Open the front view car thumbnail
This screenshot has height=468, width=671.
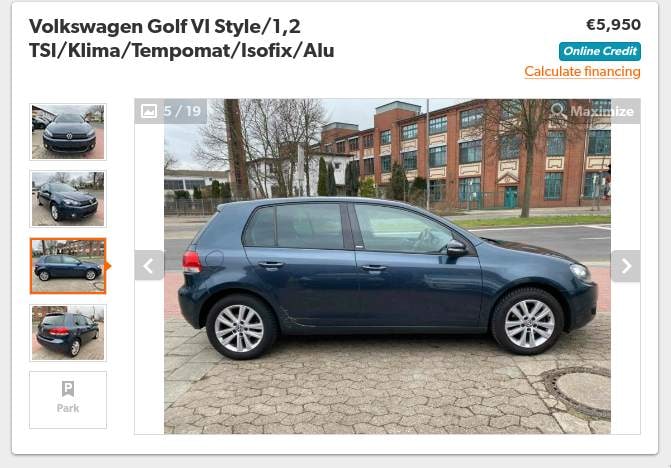coord(68,132)
